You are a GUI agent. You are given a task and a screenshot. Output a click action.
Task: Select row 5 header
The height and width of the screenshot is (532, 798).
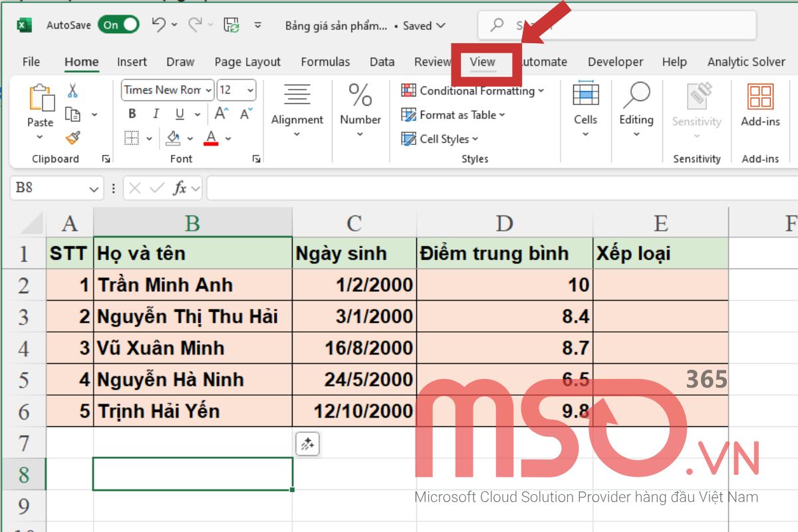coord(24,380)
